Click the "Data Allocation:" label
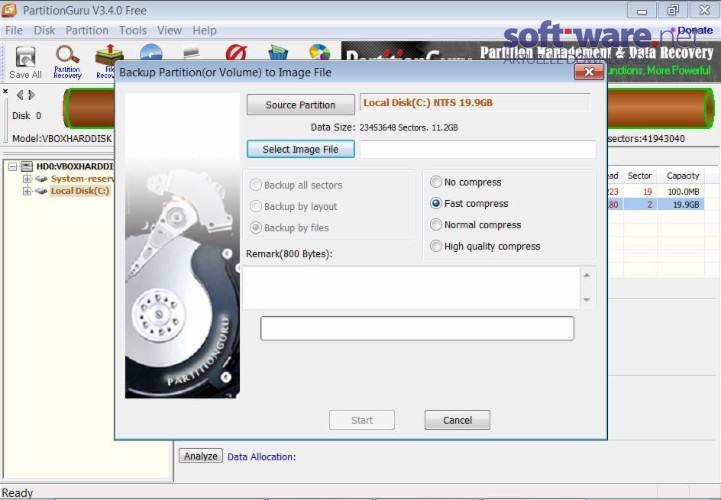Screen dimensions: 721x500 coord(262,457)
